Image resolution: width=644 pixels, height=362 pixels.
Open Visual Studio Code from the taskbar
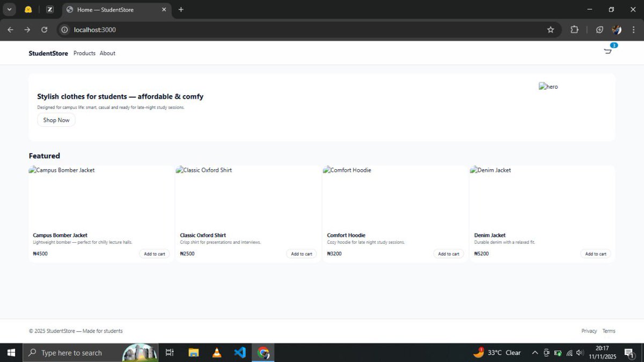240,352
